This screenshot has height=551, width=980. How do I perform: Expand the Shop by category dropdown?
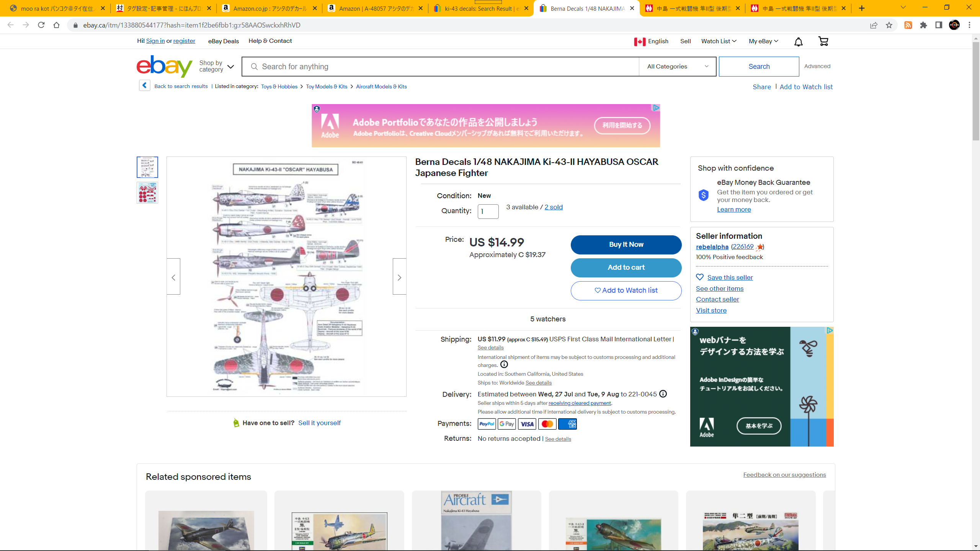216,66
